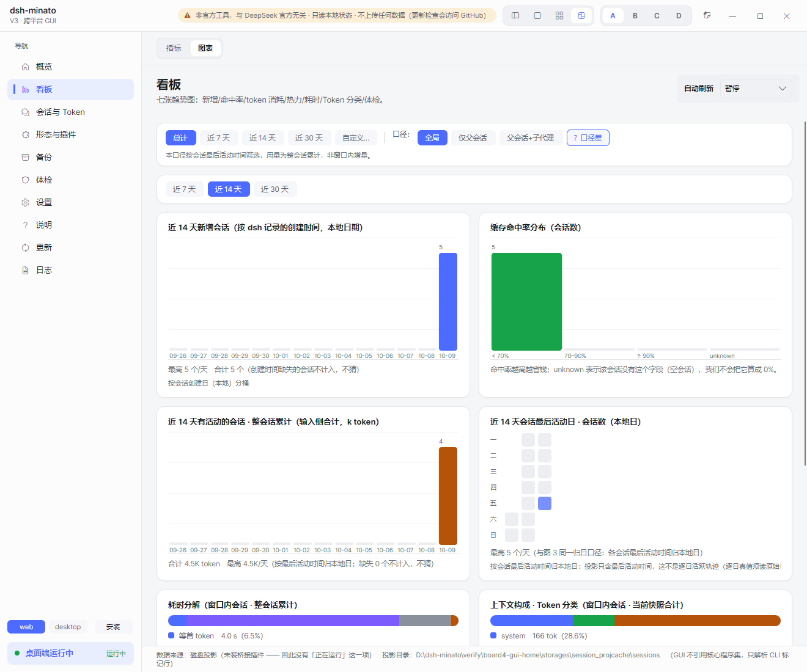This screenshot has width=807, height=672.
Task: Click the theme toggle icon near window controls
Action: coord(707,15)
